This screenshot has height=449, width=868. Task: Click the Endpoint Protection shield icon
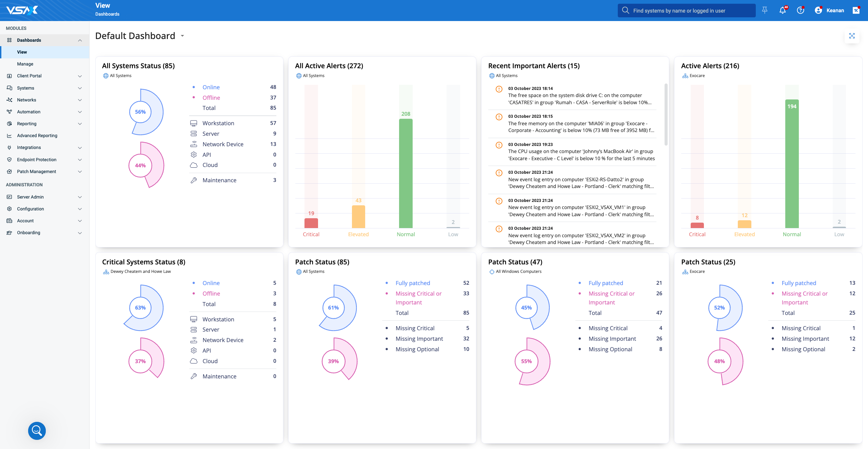pos(9,160)
